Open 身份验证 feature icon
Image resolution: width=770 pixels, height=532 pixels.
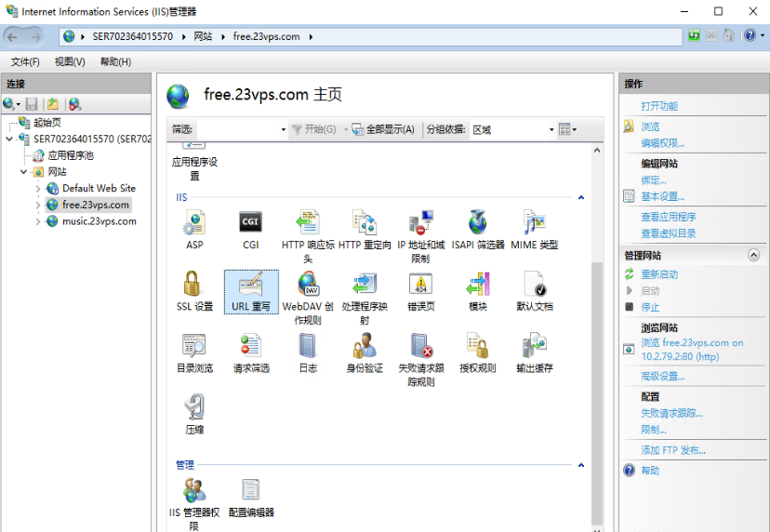(365, 353)
